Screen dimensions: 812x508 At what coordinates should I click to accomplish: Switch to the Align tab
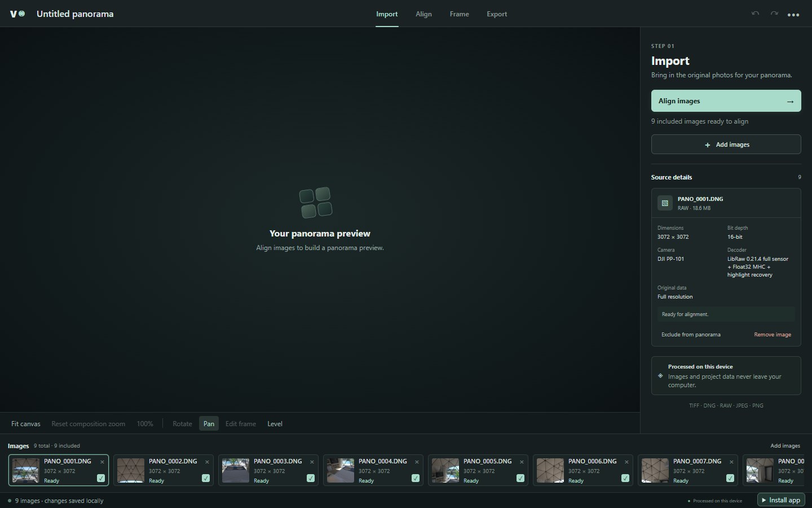(x=423, y=14)
